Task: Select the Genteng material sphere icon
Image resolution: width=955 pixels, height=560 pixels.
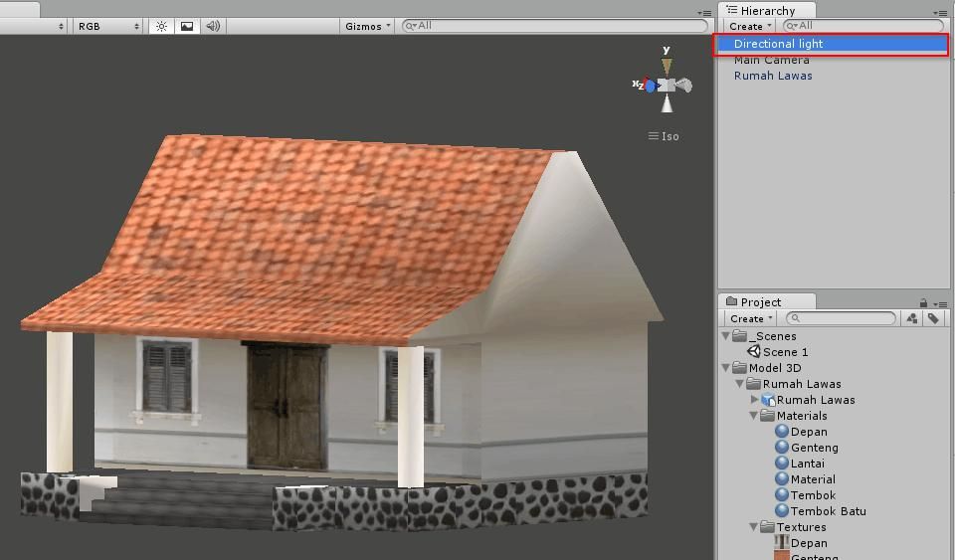Action: pos(782,448)
